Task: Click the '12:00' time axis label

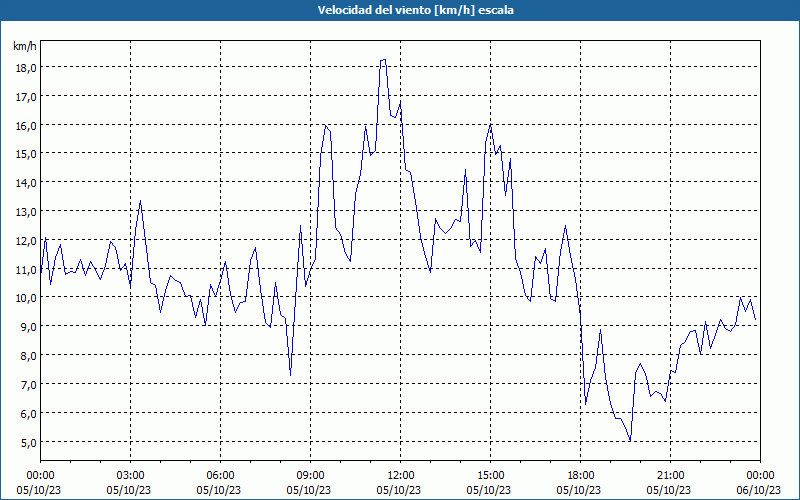Action: pos(401,476)
